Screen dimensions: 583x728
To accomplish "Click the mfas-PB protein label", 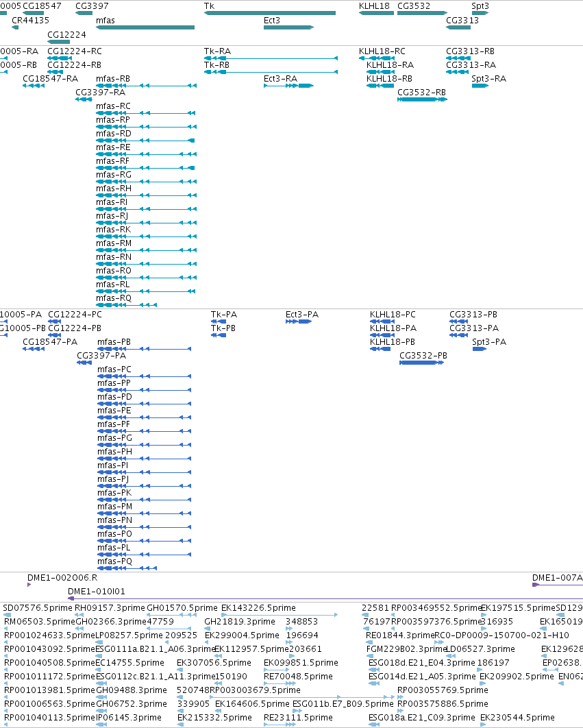I will 114,341.
